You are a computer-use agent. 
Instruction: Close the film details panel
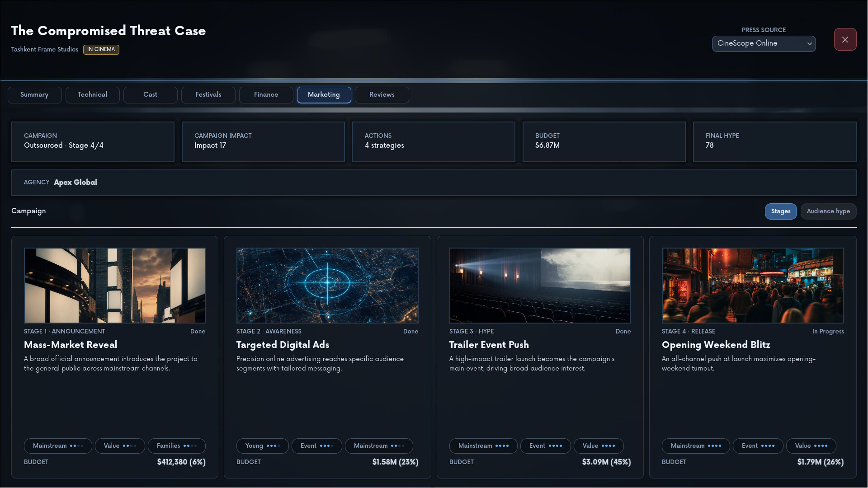tap(845, 39)
